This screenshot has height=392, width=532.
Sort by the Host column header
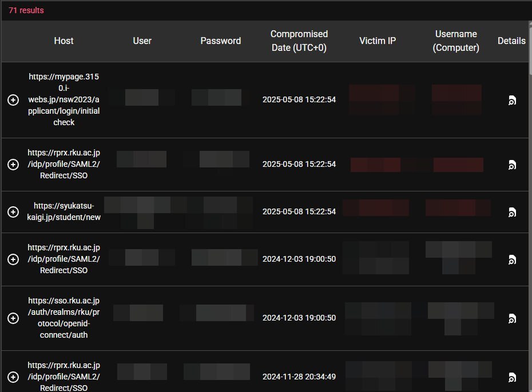coord(63,41)
